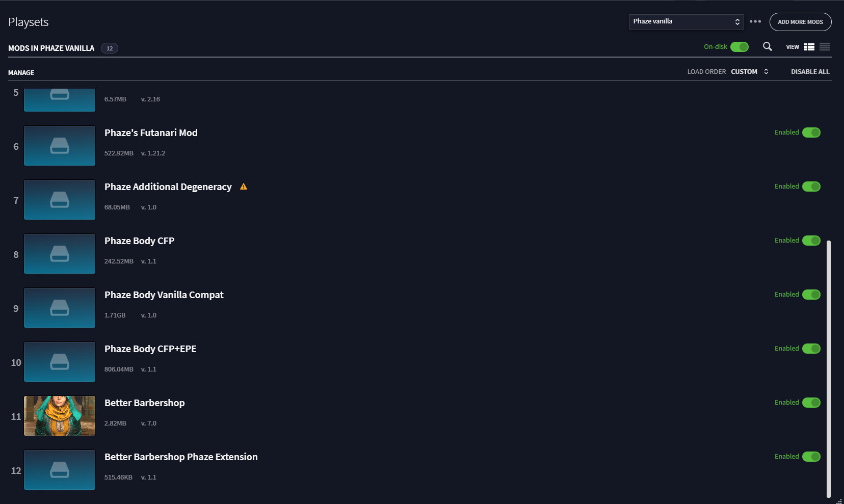Open the three-dot playset options menu
Viewport: 844px width, 504px height.
pyautogui.click(x=755, y=21)
